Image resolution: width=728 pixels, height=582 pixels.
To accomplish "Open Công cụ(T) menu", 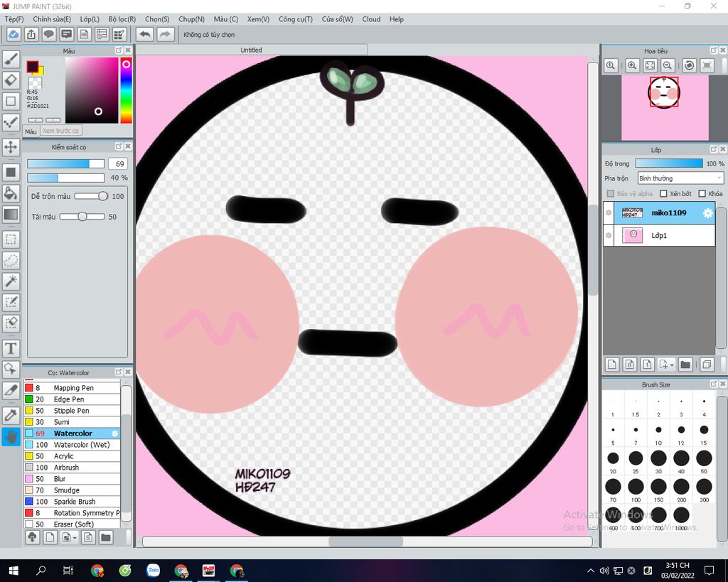I will (x=295, y=19).
